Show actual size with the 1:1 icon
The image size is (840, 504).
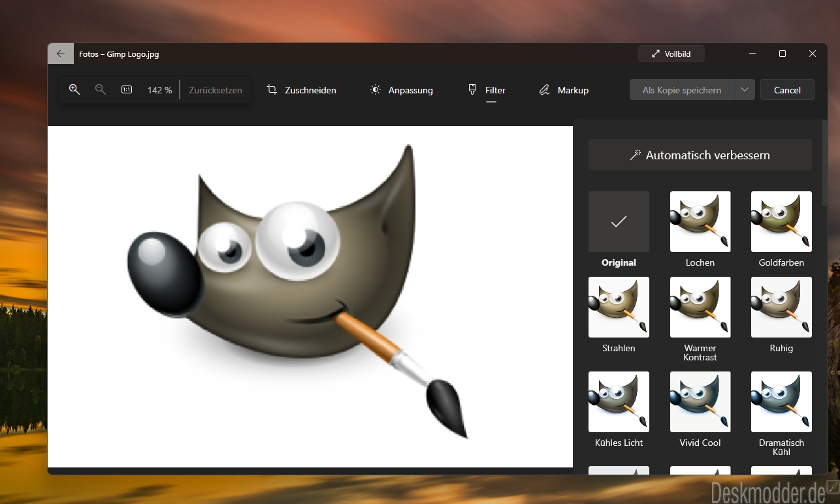(x=127, y=89)
